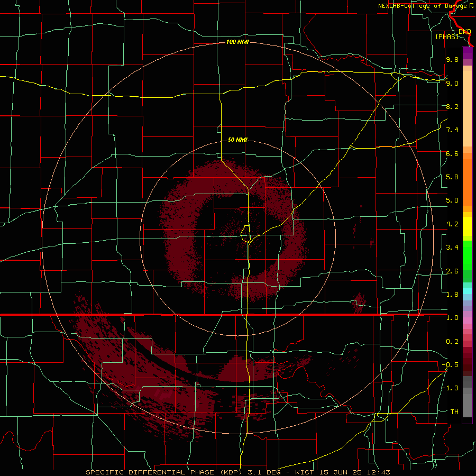
Task: Click the 6.6 legend value
Action: 452,153
